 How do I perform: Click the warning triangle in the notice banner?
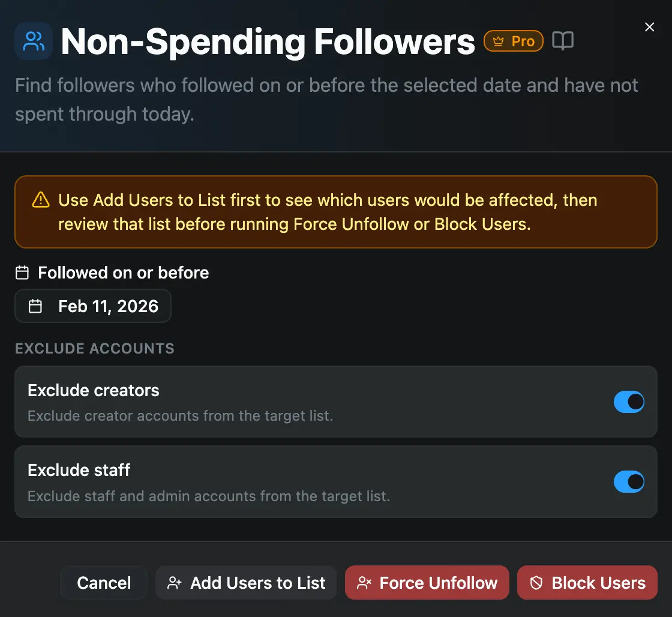point(41,200)
